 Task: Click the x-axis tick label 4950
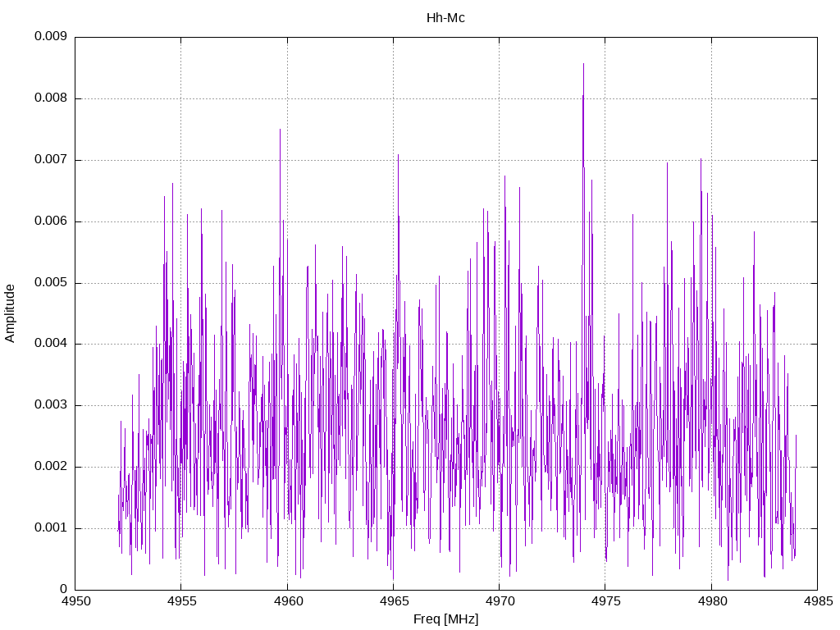coord(75,601)
